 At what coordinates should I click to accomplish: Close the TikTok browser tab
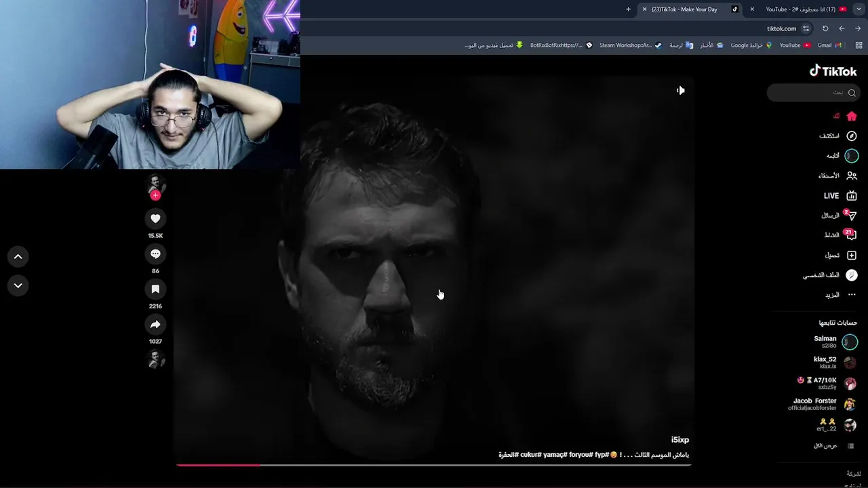coord(644,9)
